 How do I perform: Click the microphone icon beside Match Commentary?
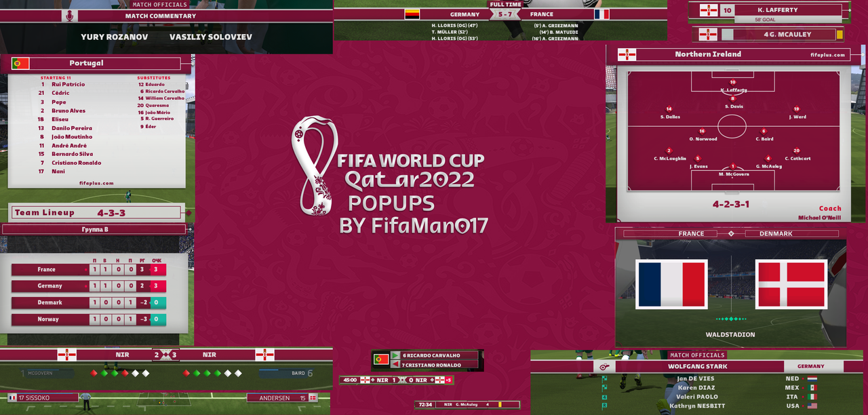click(x=68, y=16)
